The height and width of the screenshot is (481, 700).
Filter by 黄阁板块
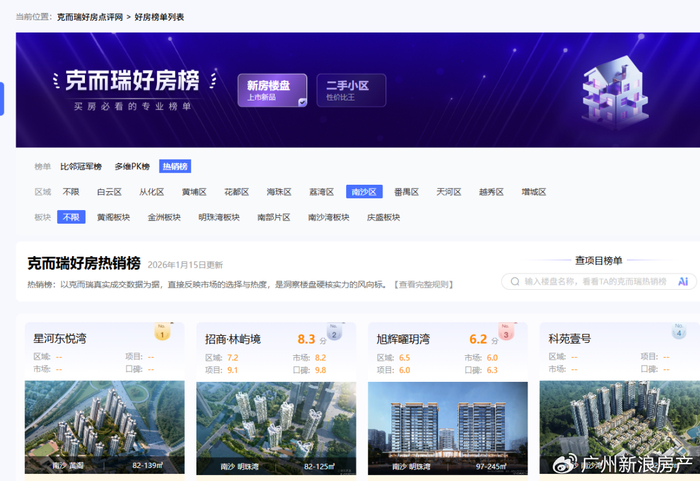113,217
